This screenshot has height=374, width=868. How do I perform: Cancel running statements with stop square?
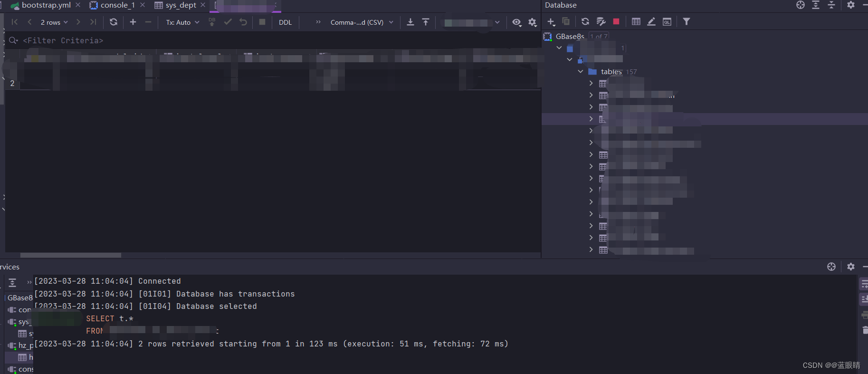262,22
